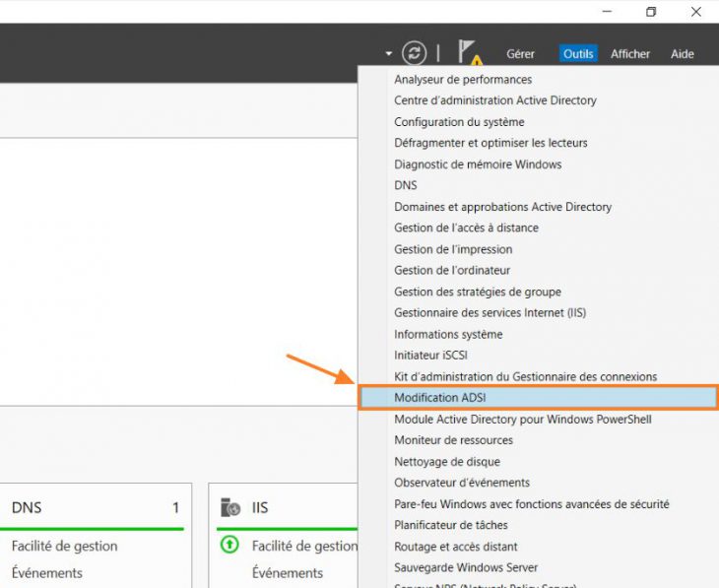
Task: Click the Refresh dashboard icon
Action: [414, 53]
